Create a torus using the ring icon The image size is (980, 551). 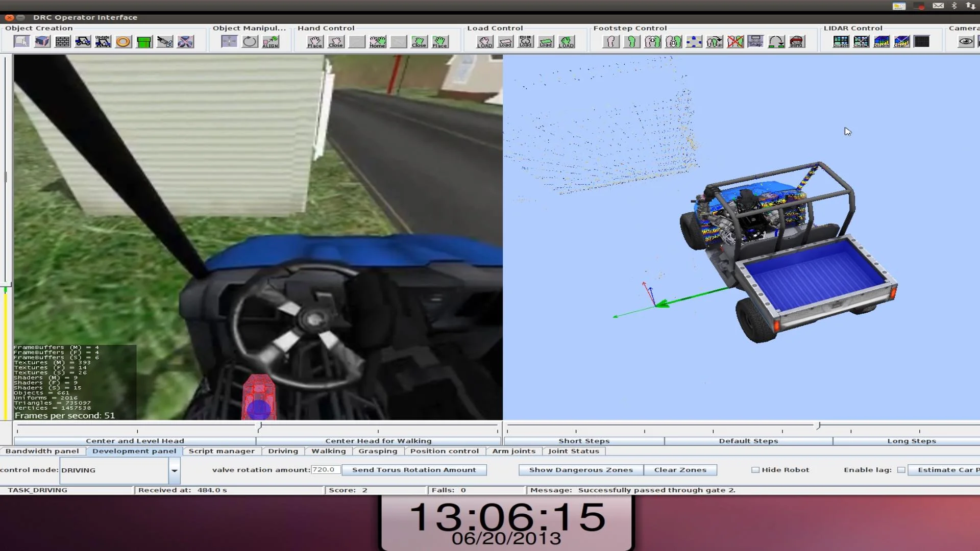[123, 41]
